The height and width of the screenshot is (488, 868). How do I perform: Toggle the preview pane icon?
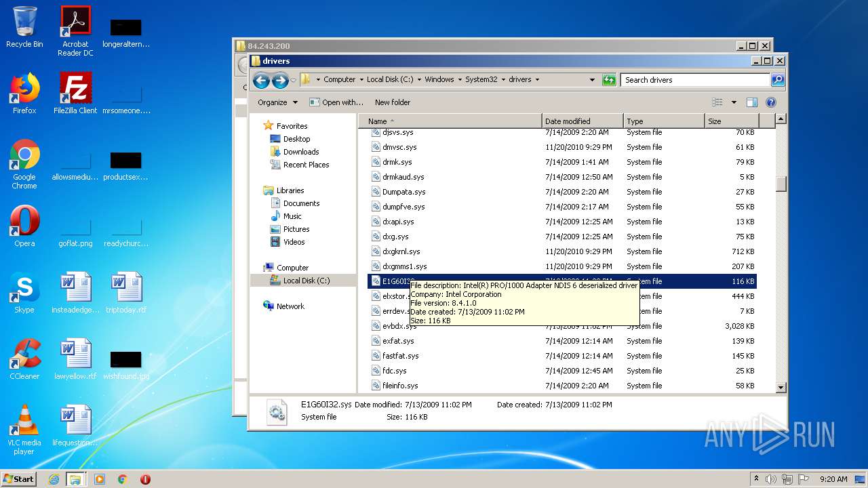[751, 102]
